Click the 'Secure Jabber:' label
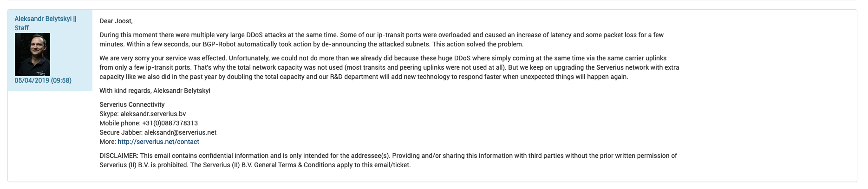Viewport: 868px width, 189px height. tap(121, 132)
